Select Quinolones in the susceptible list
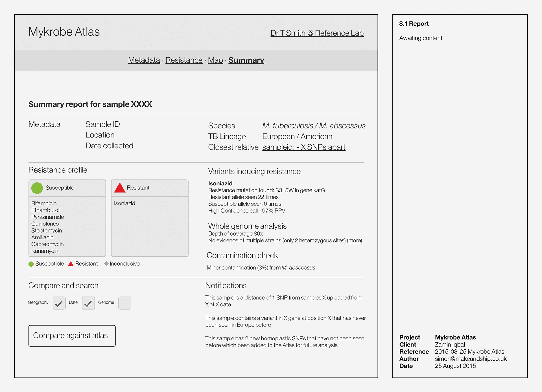 click(x=45, y=224)
